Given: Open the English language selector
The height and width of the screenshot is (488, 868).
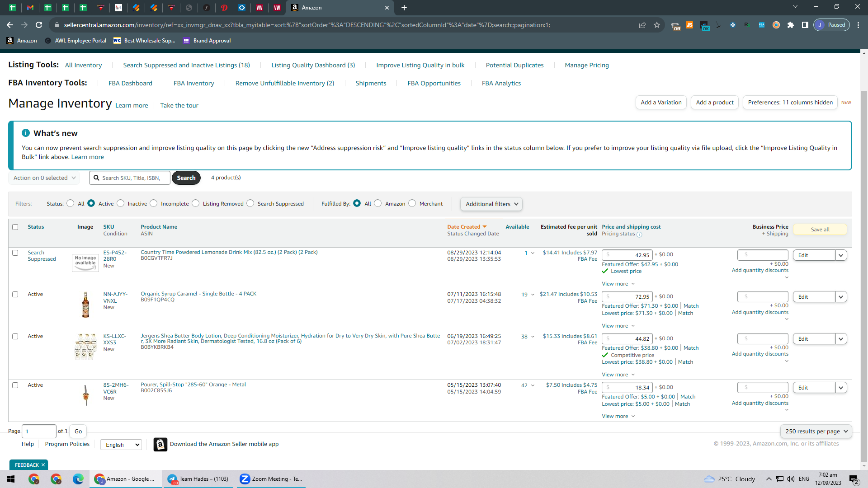Looking at the screenshot, I should point(121,445).
